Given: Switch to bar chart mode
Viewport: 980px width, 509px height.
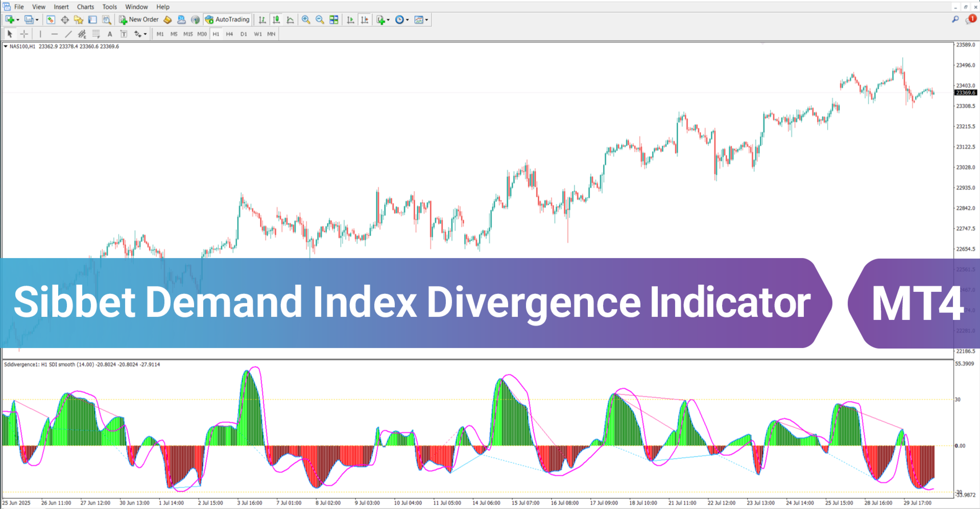Looking at the screenshot, I should (x=262, y=20).
